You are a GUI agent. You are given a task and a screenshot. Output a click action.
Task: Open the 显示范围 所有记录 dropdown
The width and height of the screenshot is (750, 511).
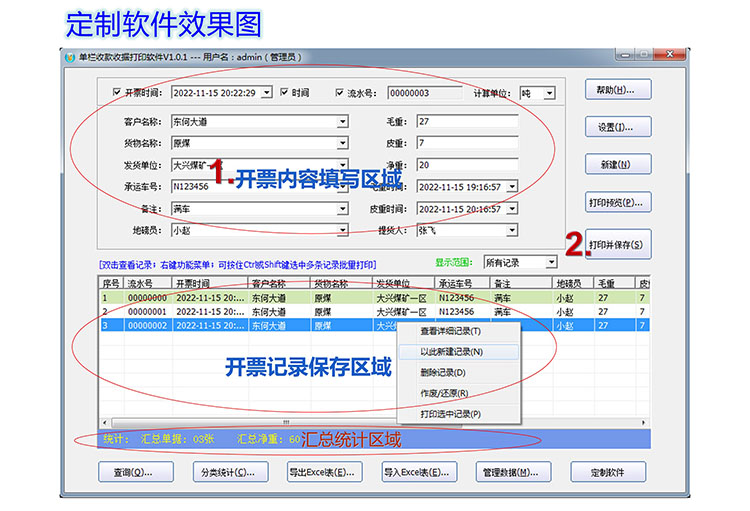coord(551,262)
